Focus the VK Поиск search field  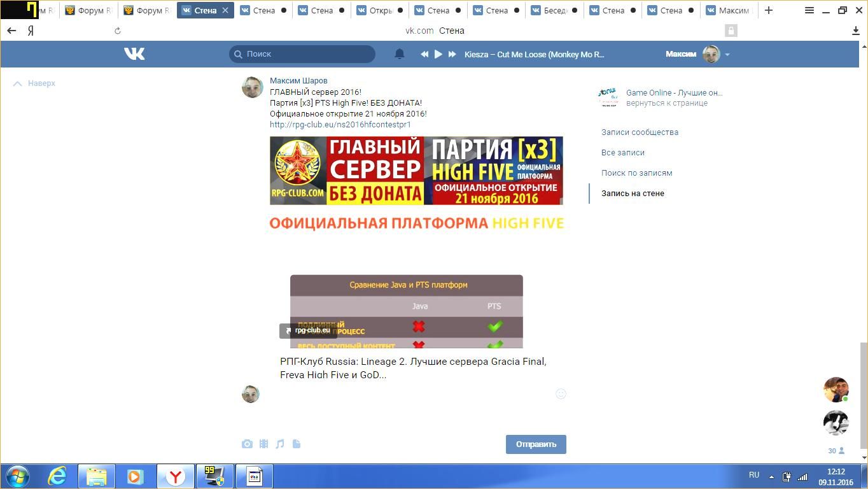pyautogui.click(x=302, y=54)
